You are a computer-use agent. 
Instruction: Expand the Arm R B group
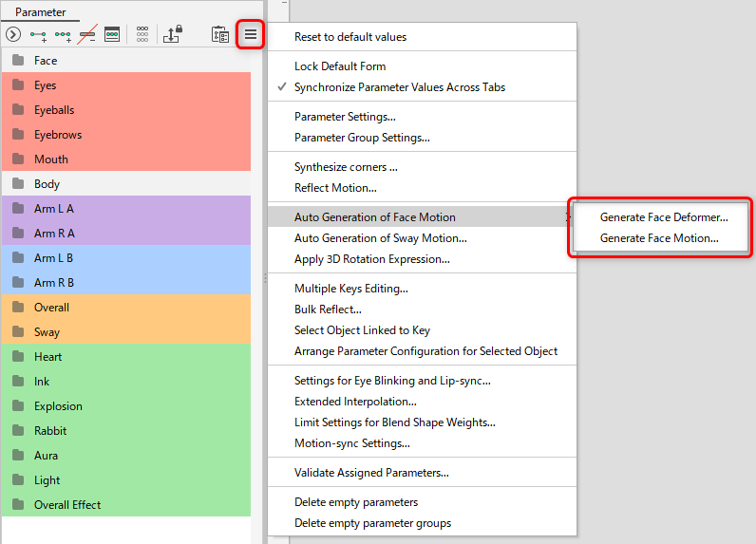coord(126,282)
